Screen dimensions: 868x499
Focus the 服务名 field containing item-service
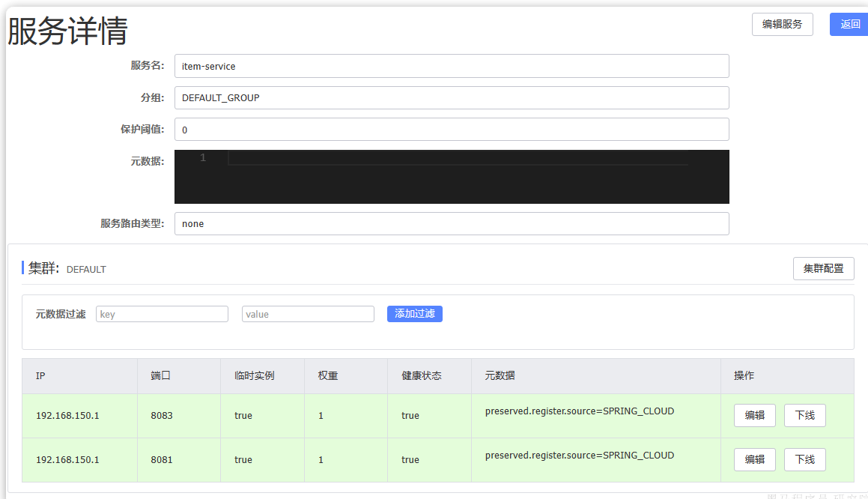point(451,66)
